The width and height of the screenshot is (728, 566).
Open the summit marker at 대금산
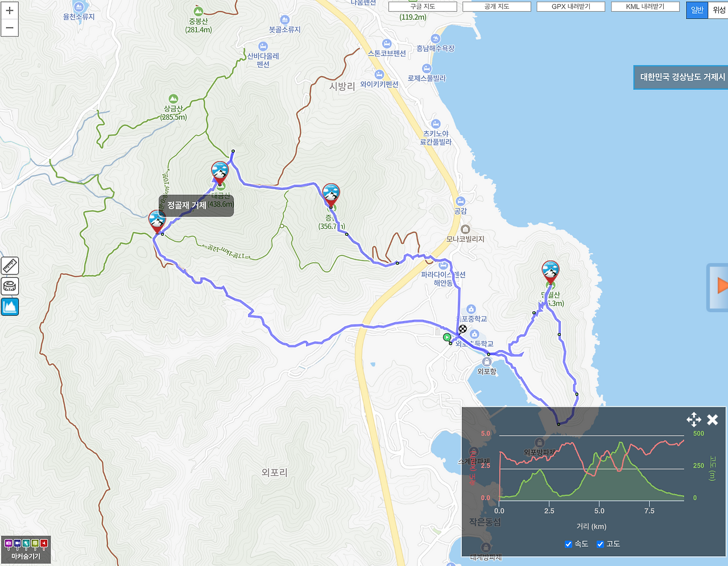[220, 173]
